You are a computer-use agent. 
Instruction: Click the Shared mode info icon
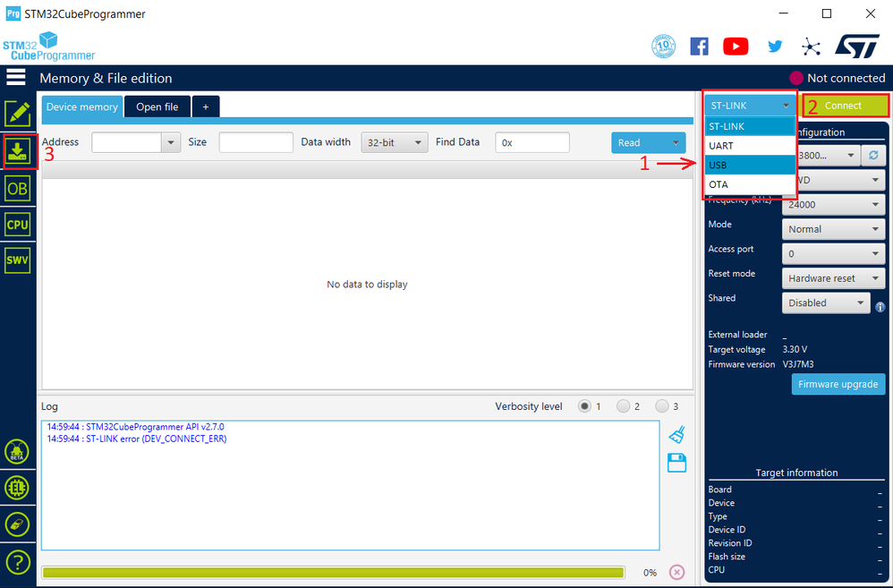[880, 307]
